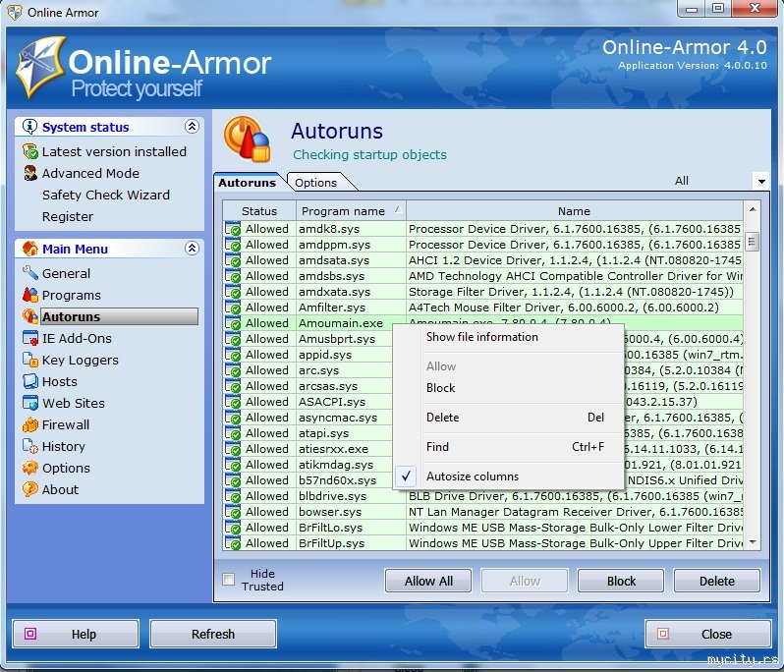
Task: Click the Main Menu house icon
Action: click(30, 248)
